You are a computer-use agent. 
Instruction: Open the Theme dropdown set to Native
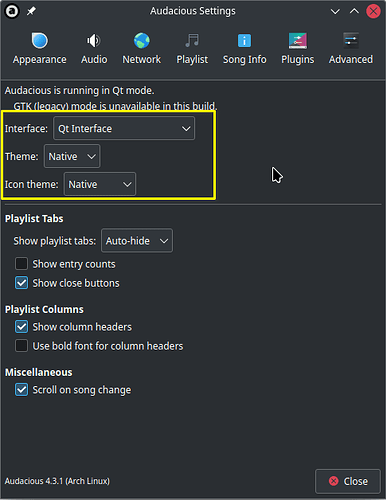pos(72,156)
